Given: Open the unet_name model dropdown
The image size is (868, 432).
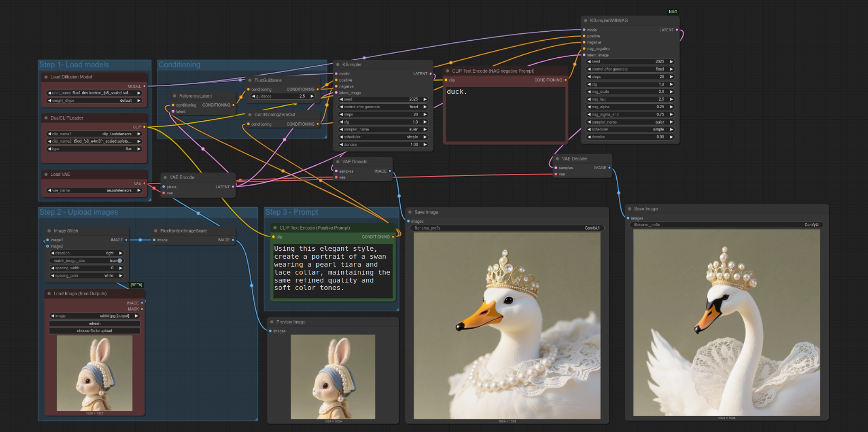Looking at the screenshot, I should coord(94,93).
